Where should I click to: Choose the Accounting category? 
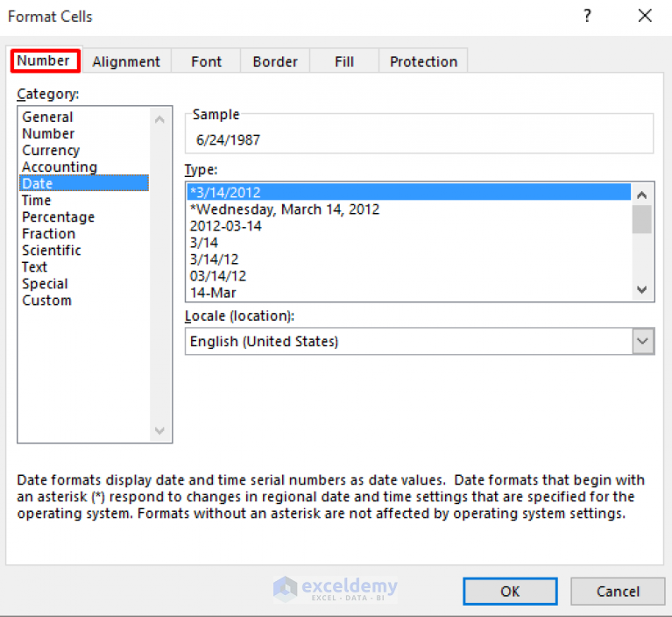[x=84, y=167]
